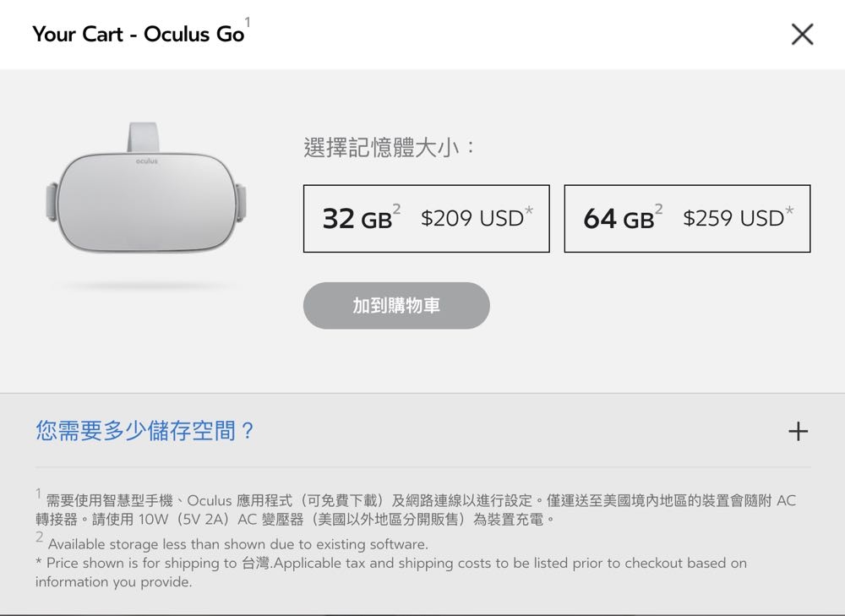Click the Available storage footnote text

[x=237, y=544]
